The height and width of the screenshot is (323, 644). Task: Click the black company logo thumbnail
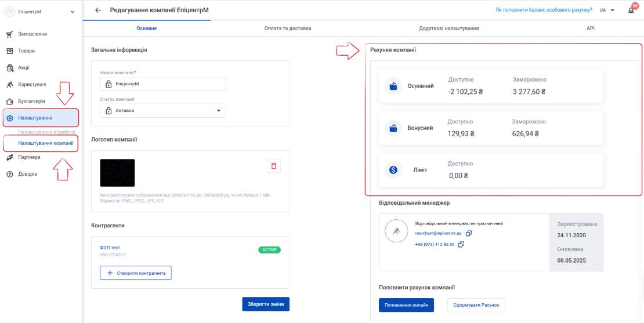117,173
